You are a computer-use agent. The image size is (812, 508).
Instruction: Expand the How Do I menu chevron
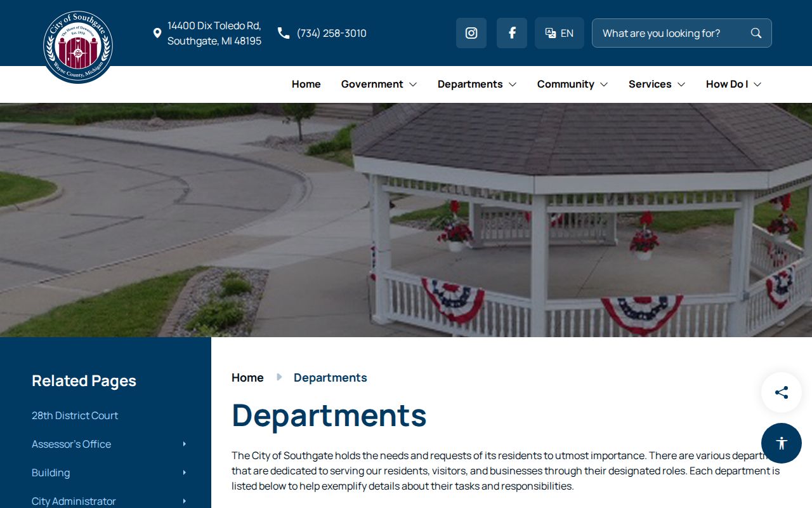point(757,84)
